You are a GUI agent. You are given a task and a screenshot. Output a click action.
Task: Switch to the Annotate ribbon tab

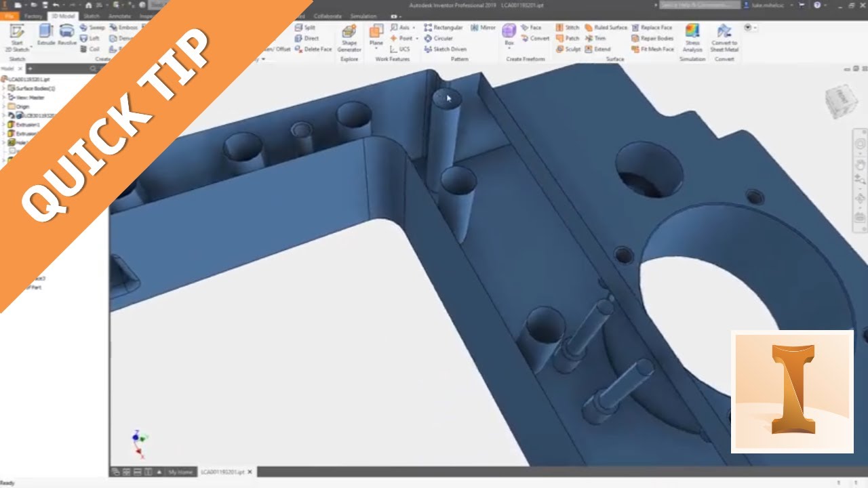click(120, 16)
